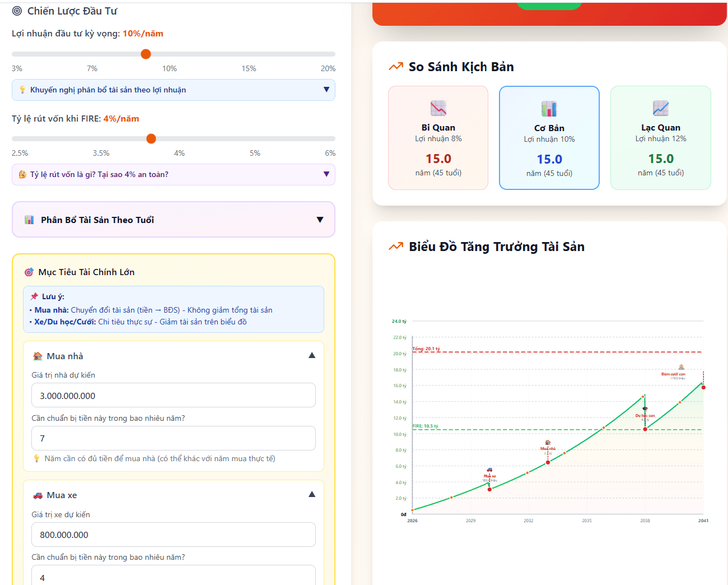
Task: Click the trend icon next to Biểu Đồ Tăng Trưởng
Action: [x=396, y=247]
